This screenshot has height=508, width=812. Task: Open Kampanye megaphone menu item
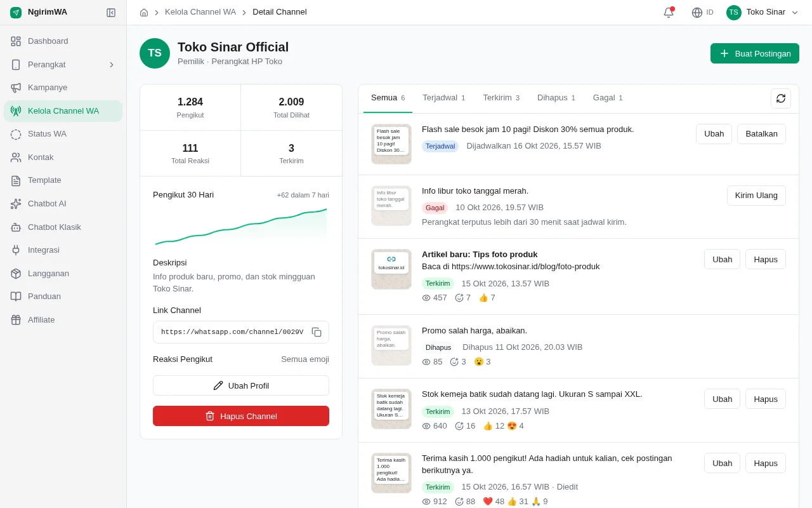(63, 88)
